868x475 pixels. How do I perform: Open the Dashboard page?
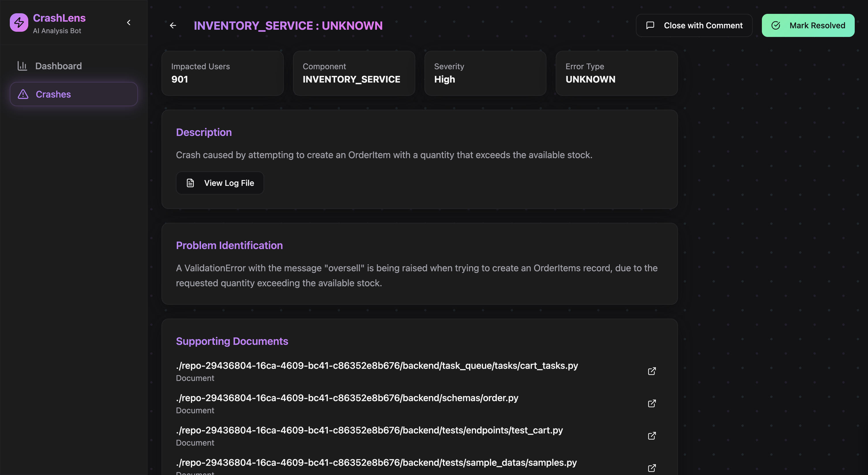point(58,66)
